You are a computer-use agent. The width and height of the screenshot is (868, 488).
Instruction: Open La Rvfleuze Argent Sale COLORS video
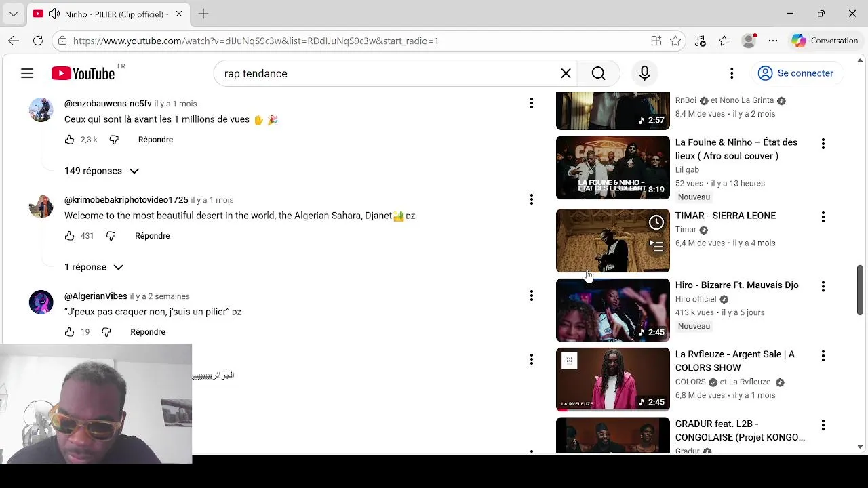click(x=735, y=361)
